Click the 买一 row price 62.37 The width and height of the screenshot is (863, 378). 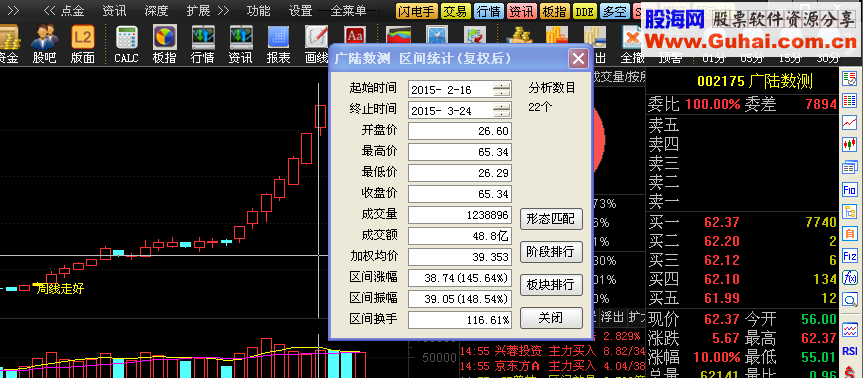tap(721, 223)
